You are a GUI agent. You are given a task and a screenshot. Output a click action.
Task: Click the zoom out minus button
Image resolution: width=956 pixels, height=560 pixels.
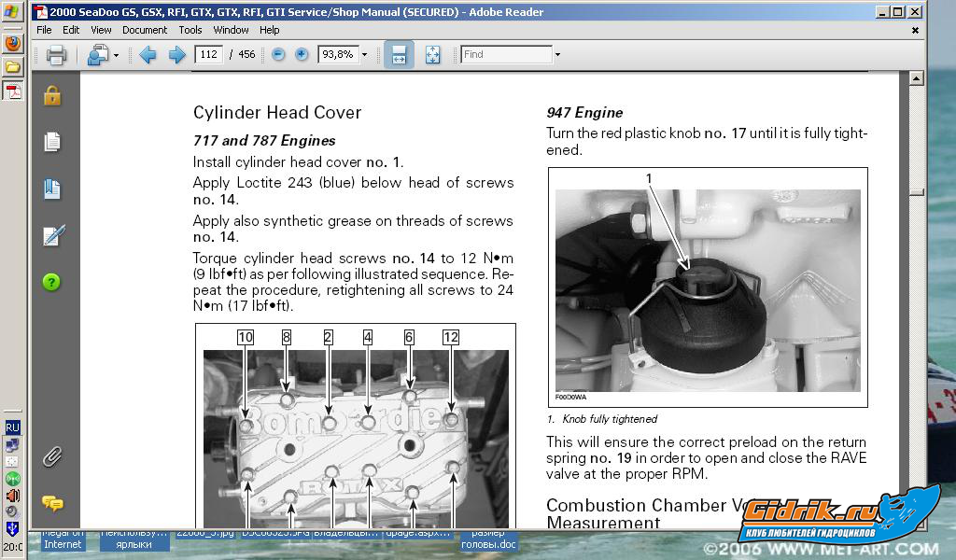point(278,55)
